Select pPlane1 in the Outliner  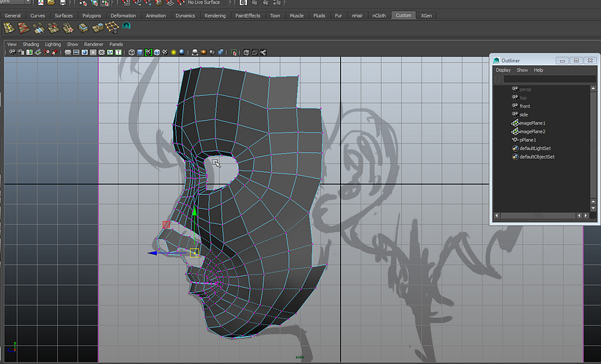click(528, 140)
